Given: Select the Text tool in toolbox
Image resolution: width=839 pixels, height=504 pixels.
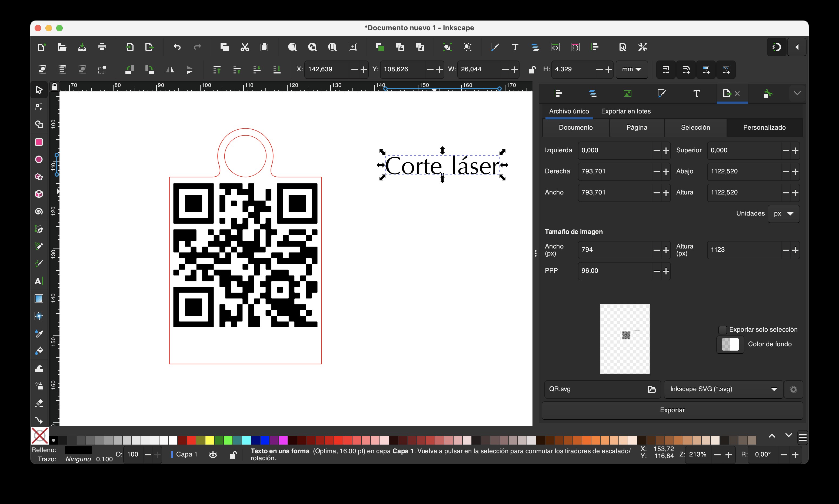Looking at the screenshot, I should (x=39, y=281).
